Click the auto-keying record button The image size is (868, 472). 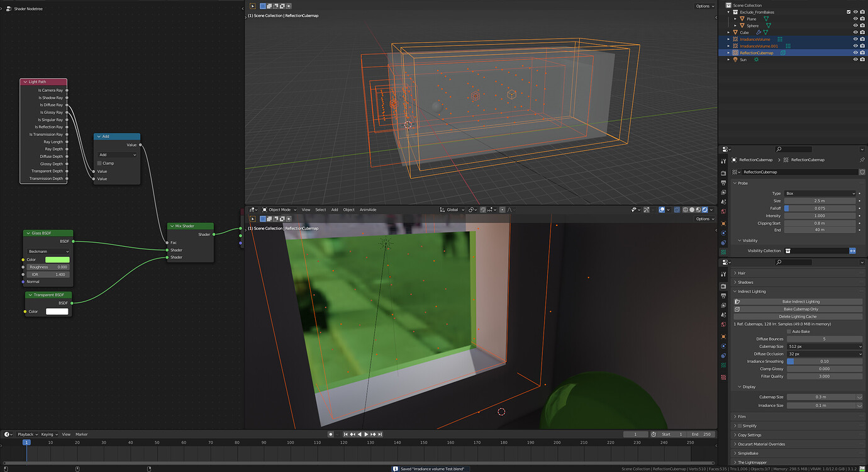(x=331, y=434)
